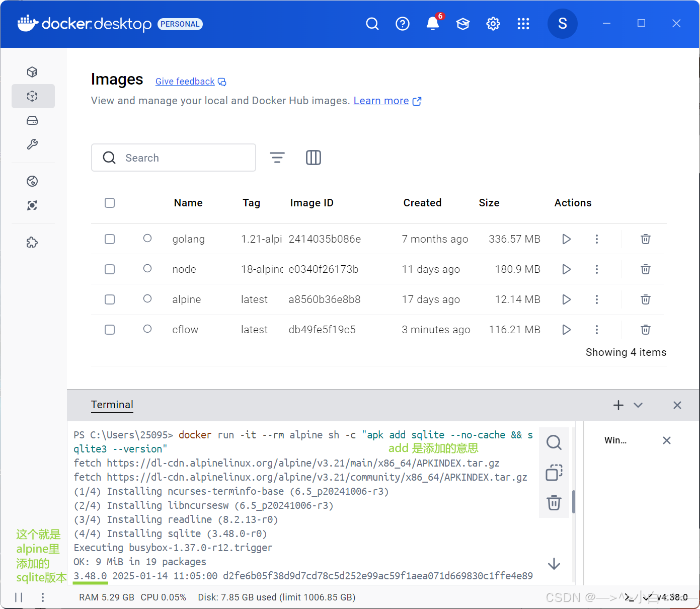Click the Learn more link
Viewport: 700px width, 609px height.
[x=381, y=101]
